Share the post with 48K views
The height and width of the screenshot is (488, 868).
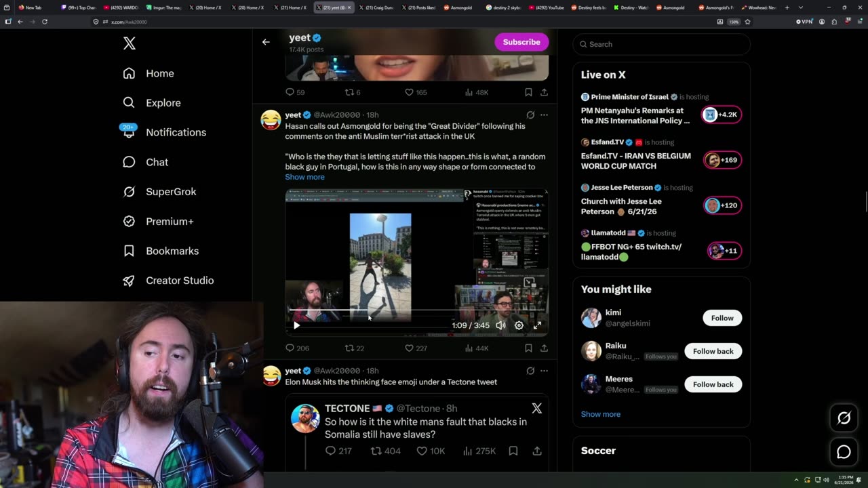click(x=544, y=92)
